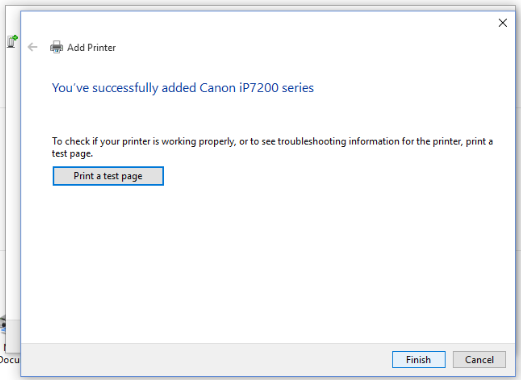Go back to the previous wizard step

[32, 47]
